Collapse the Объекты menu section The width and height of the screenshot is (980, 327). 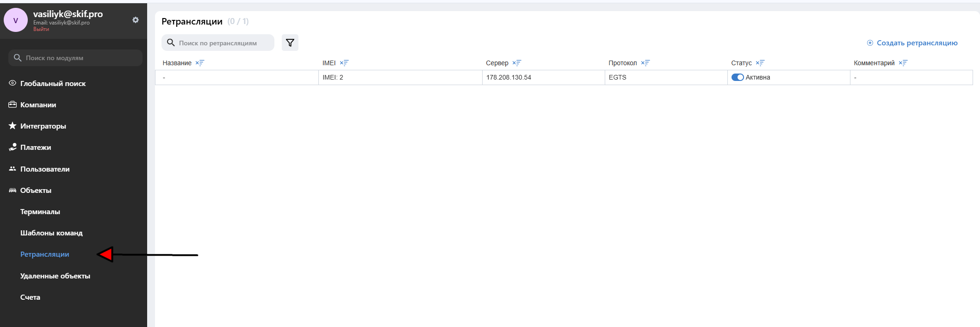pyautogui.click(x=36, y=191)
